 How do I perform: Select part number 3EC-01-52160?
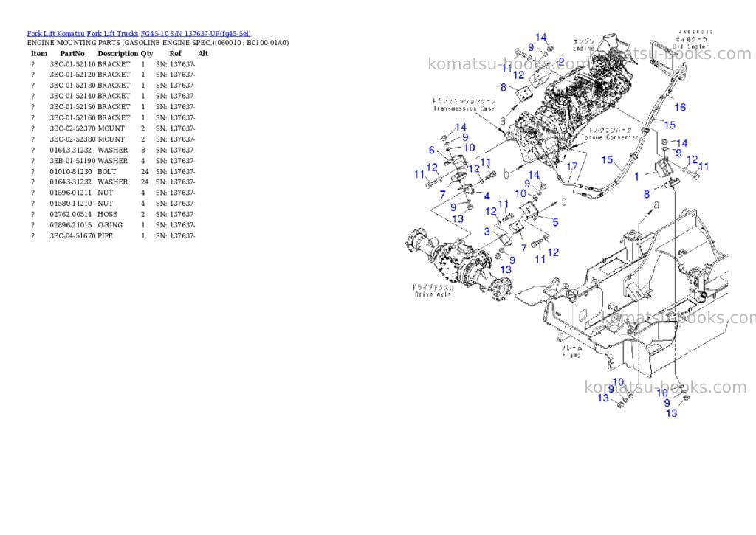click(x=72, y=117)
